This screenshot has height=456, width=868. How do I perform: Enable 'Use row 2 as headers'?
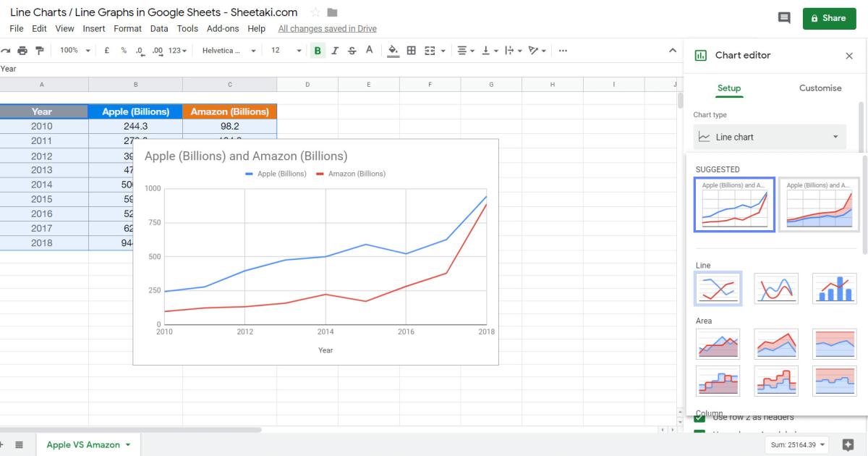click(x=699, y=417)
